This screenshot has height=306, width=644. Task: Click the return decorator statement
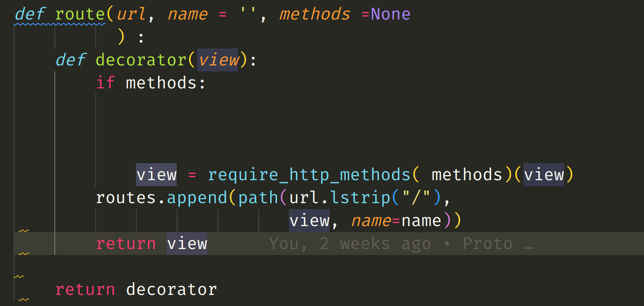[x=136, y=289]
